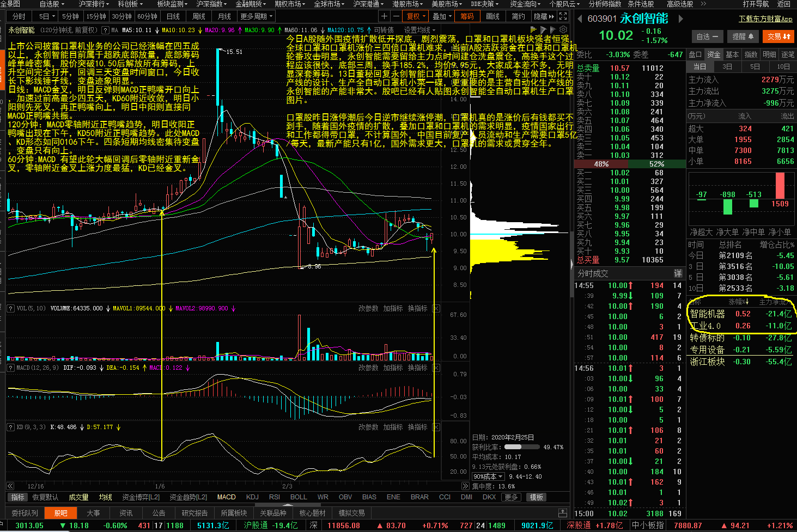Click 打开导航 button
The image size is (797, 532).
[756, 4]
